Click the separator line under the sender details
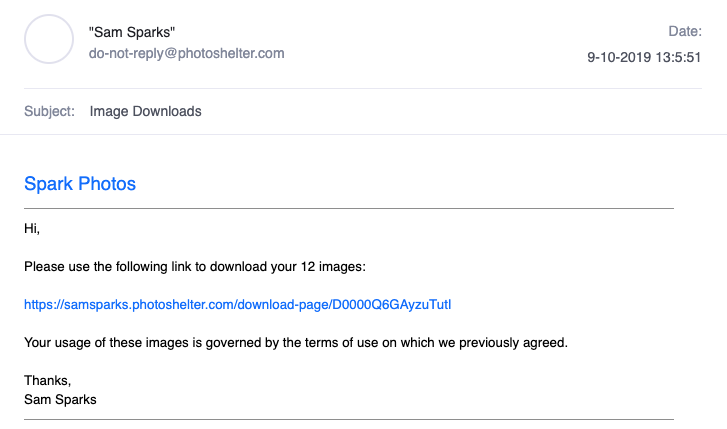Viewport: 727px width, 429px height. 363,88
